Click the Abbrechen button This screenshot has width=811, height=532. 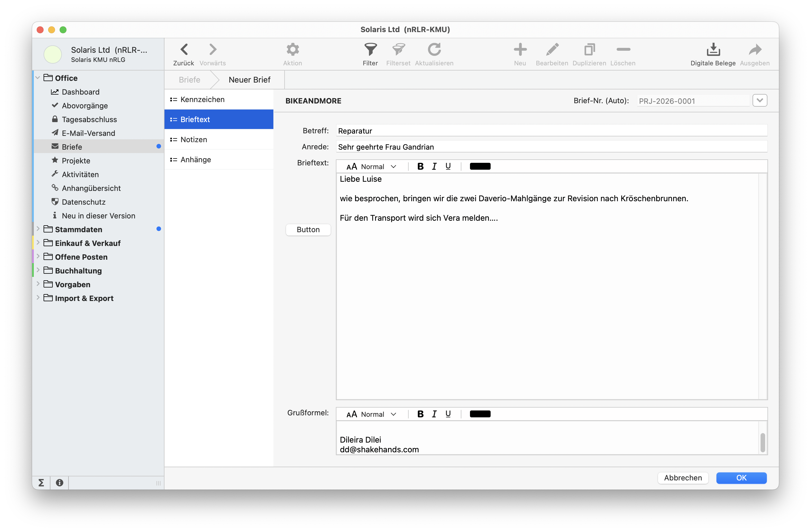(683, 478)
